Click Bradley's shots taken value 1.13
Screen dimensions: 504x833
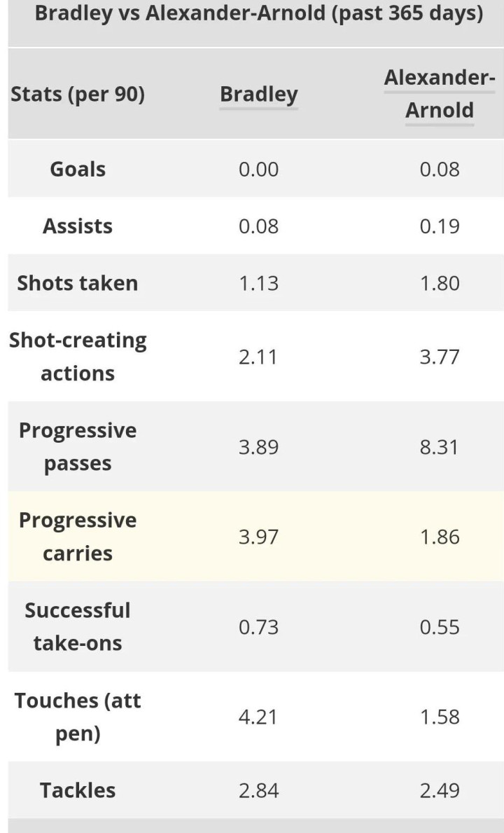tap(258, 283)
